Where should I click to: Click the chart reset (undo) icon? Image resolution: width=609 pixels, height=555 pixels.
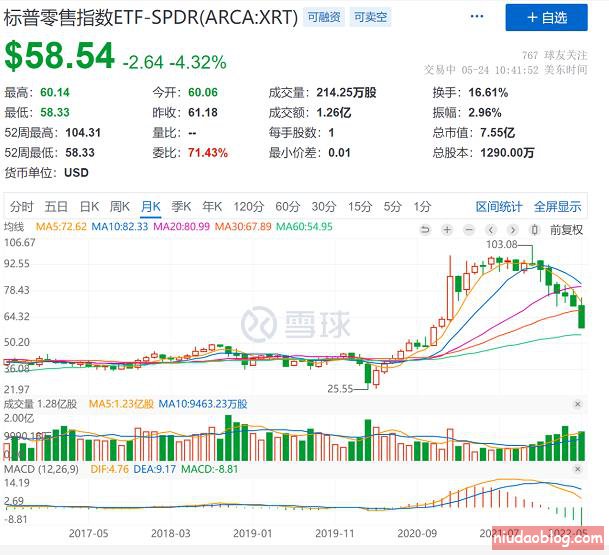[x=425, y=230]
